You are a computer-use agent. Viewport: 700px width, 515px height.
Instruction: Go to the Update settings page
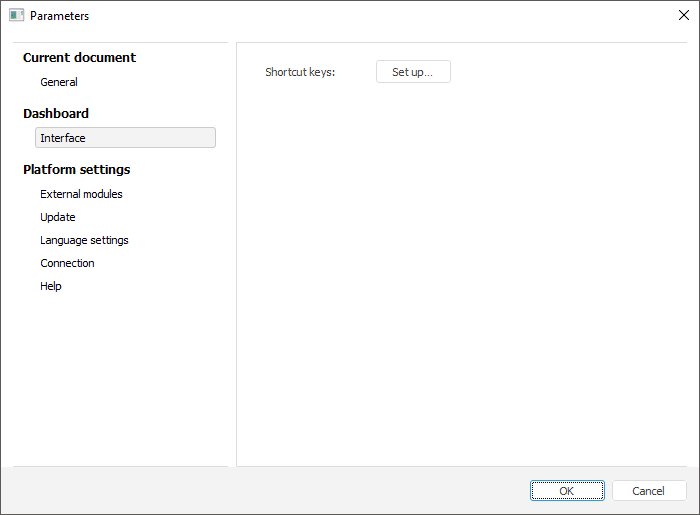(x=58, y=217)
